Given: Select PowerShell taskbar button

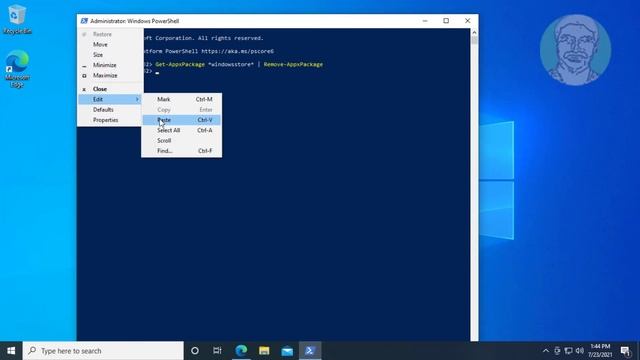Looking at the screenshot, I should (x=310, y=351).
